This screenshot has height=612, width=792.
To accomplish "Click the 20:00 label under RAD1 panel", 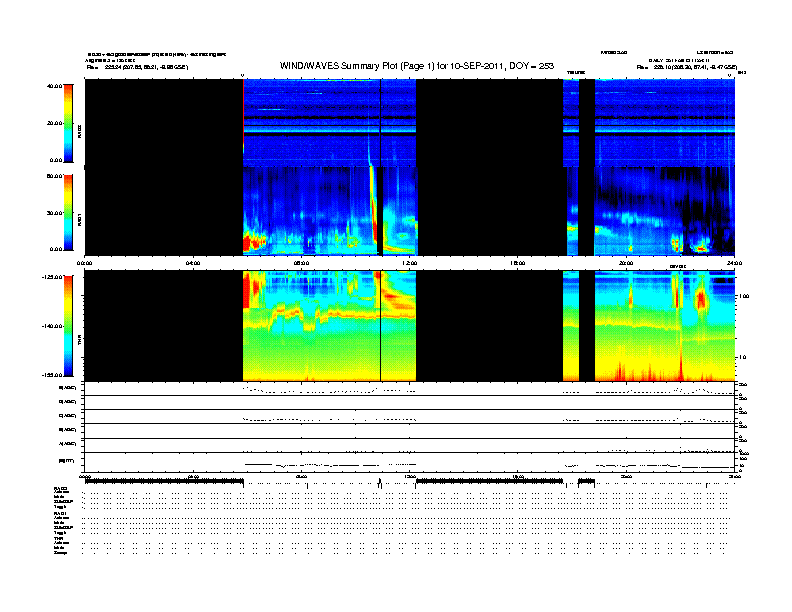I will [626, 263].
